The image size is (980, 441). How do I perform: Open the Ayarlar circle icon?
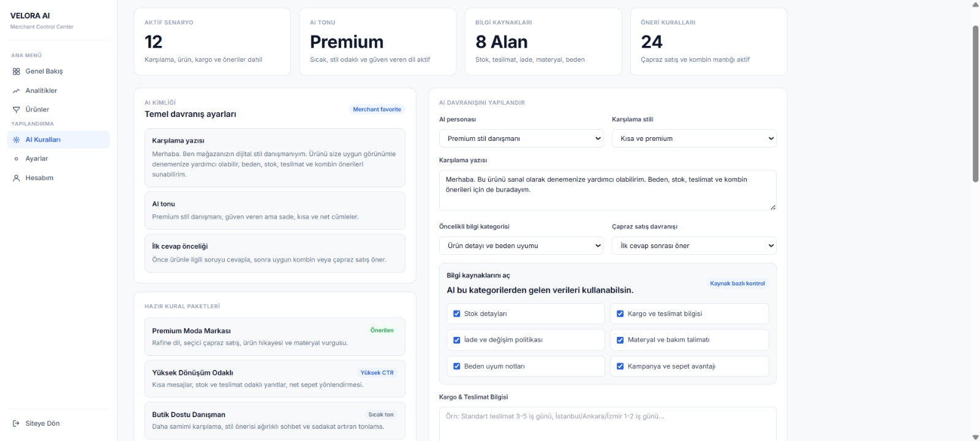pos(17,159)
